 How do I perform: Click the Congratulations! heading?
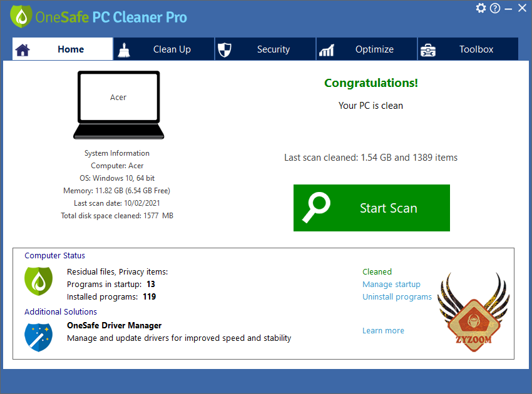pyautogui.click(x=371, y=83)
